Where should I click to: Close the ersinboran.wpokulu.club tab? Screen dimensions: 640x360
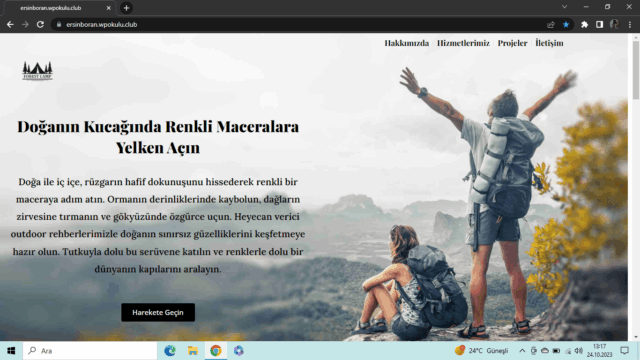click(x=109, y=8)
